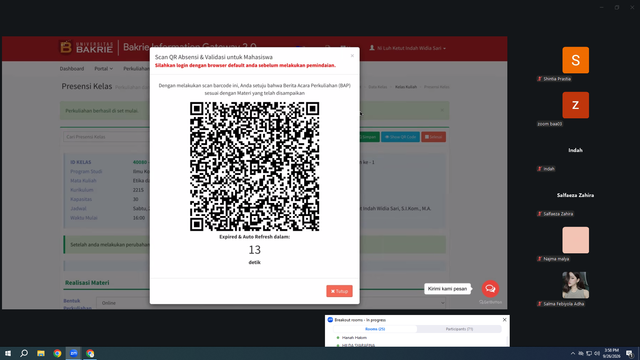The image size is (640, 360).
Task: Open Windows taskbar search
Action: click(24, 353)
